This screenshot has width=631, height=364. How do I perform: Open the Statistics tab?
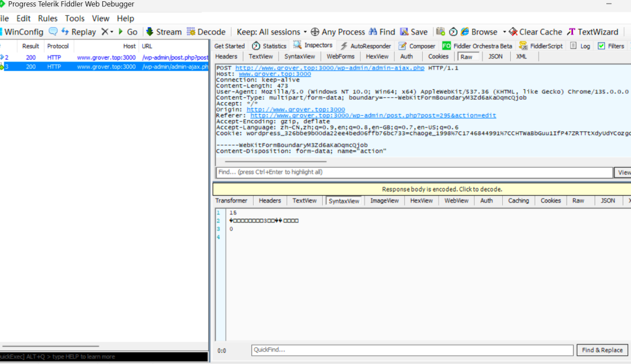(x=269, y=46)
